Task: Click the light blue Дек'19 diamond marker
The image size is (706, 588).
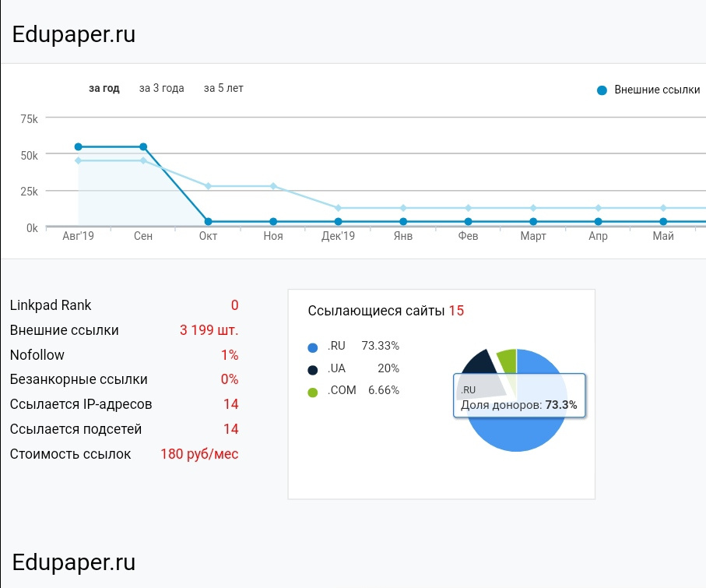Action: tap(338, 208)
